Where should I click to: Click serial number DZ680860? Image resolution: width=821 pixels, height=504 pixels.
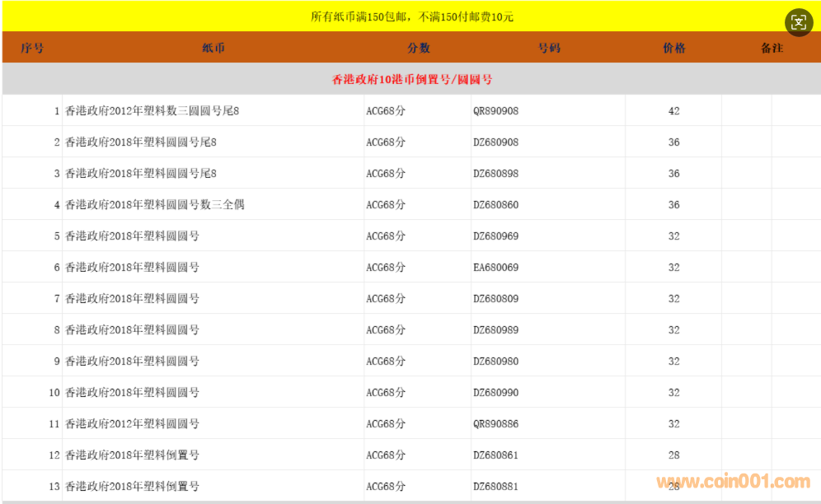495,205
